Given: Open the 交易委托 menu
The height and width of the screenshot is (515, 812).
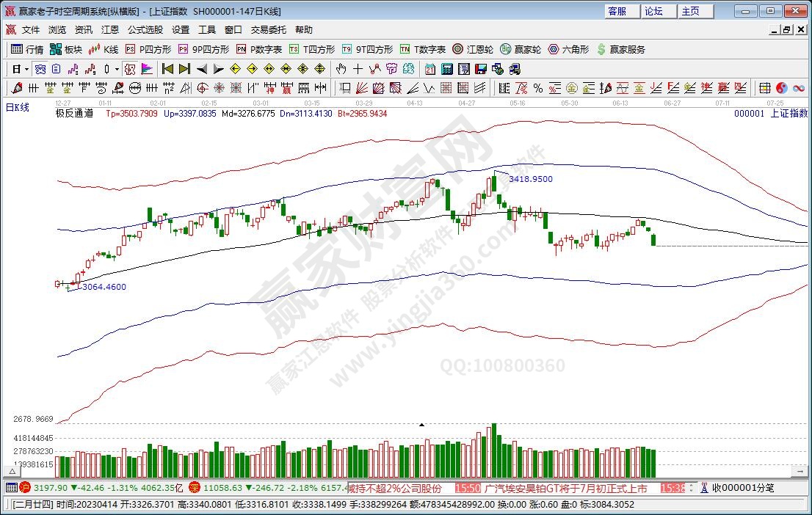Looking at the screenshot, I should click(269, 30).
